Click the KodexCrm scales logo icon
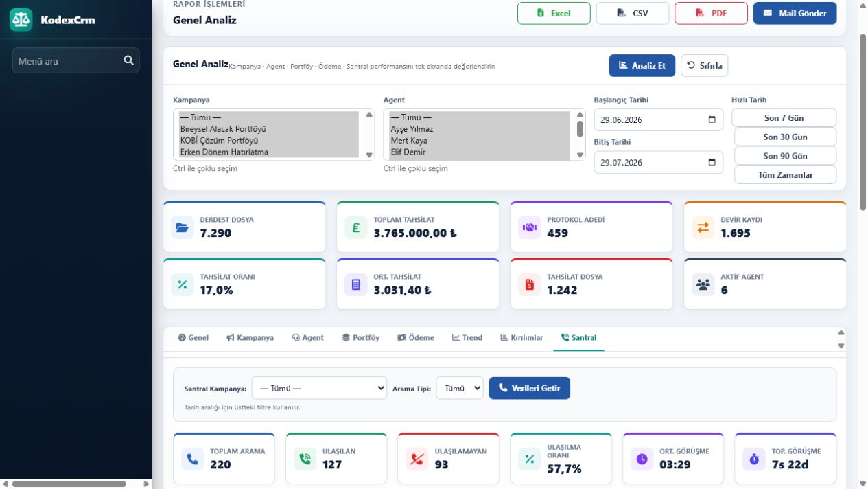Viewport: 868px width, 489px height. pyautogui.click(x=21, y=20)
